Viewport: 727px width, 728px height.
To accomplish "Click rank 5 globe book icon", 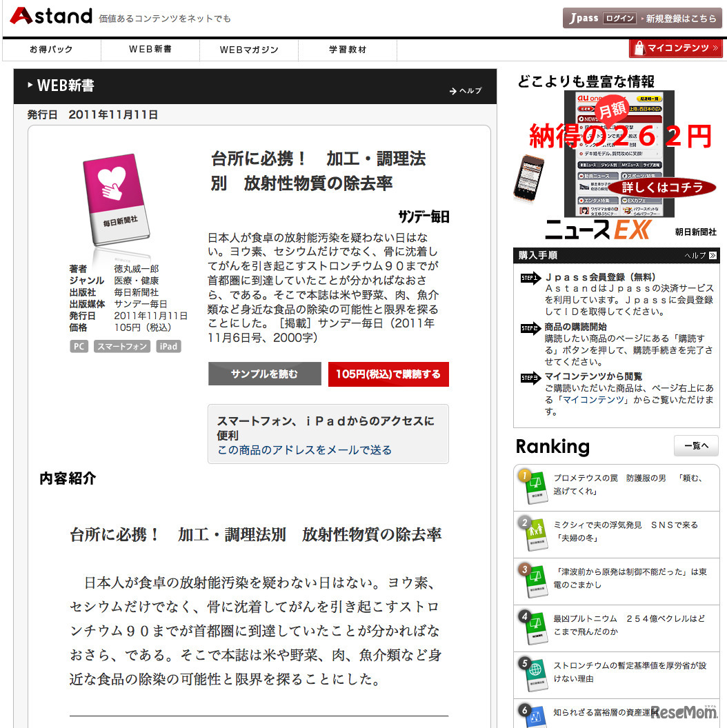I will pyautogui.click(x=535, y=675).
